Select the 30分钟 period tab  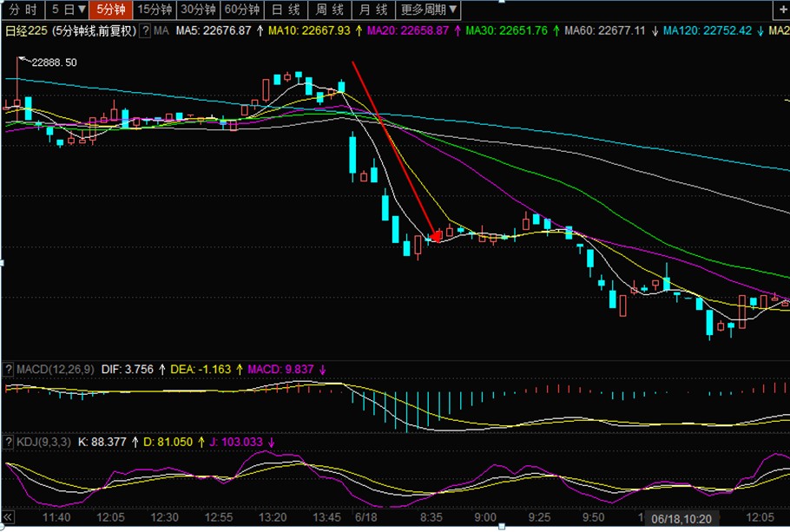pyautogui.click(x=198, y=10)
